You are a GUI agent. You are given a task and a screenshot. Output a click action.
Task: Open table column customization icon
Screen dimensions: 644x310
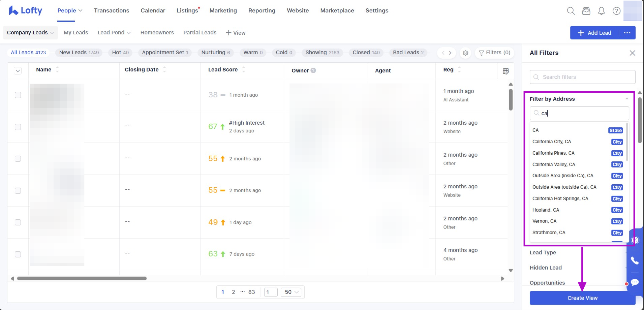pos(505,71)
